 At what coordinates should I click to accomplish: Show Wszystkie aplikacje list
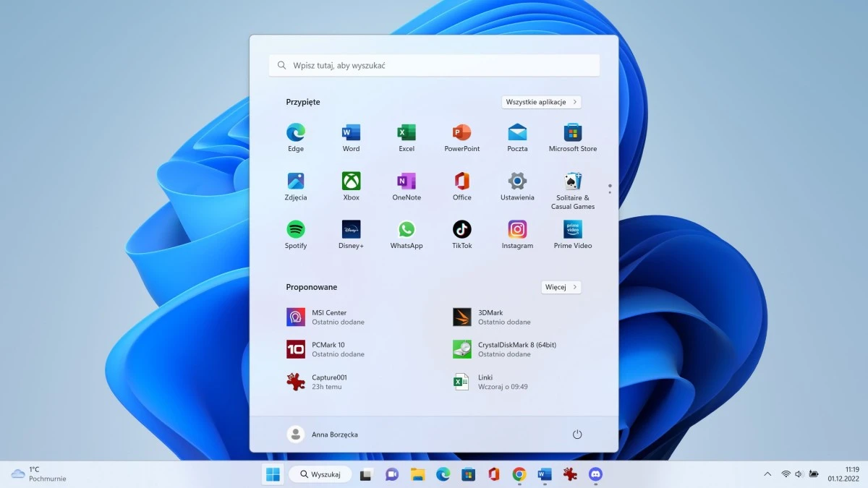point(541,102)
